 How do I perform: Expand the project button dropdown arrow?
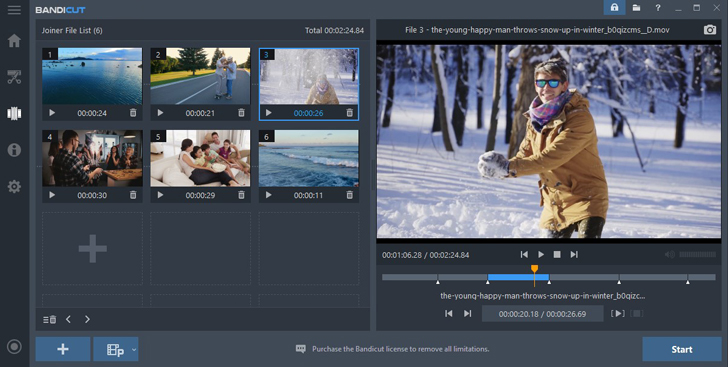[134, 349]
